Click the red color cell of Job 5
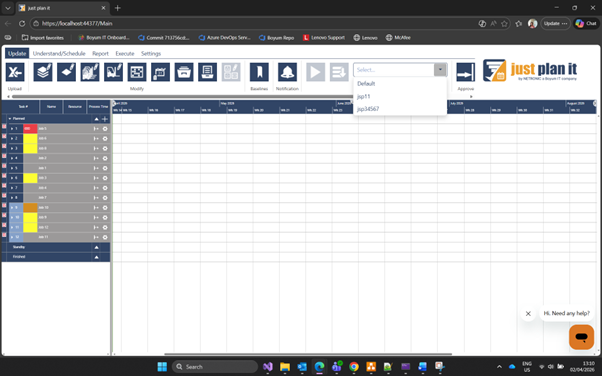This screenshot has height=376, width=602. point(30,129)
